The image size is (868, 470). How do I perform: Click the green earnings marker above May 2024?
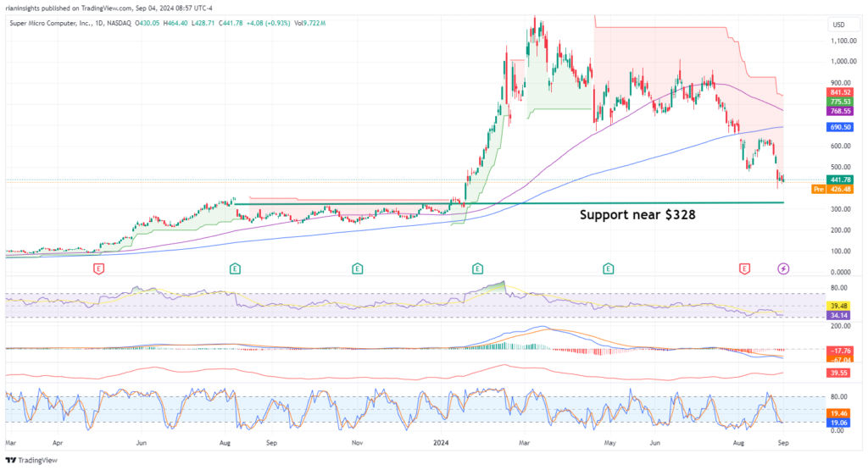(x=608, y=269)
